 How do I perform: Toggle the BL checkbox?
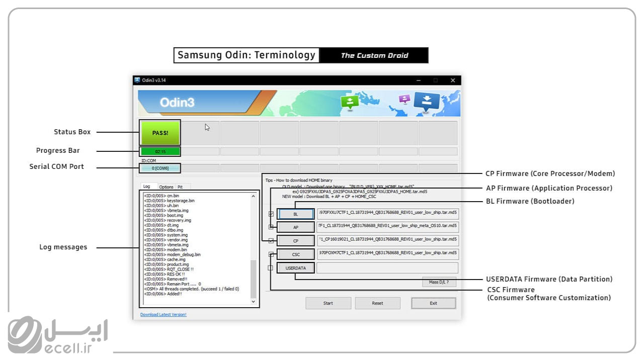click(x=271, y=214)
